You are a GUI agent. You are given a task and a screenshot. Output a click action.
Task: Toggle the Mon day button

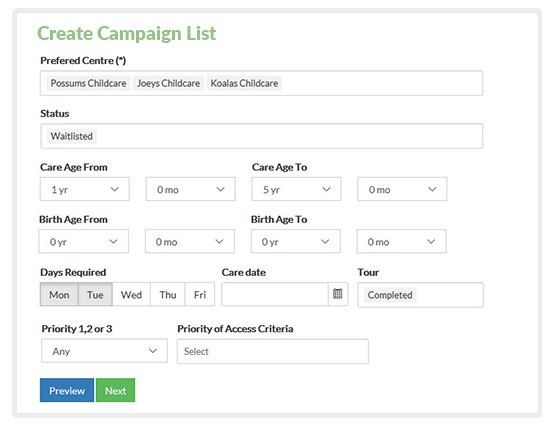click(x=59, y=294)
